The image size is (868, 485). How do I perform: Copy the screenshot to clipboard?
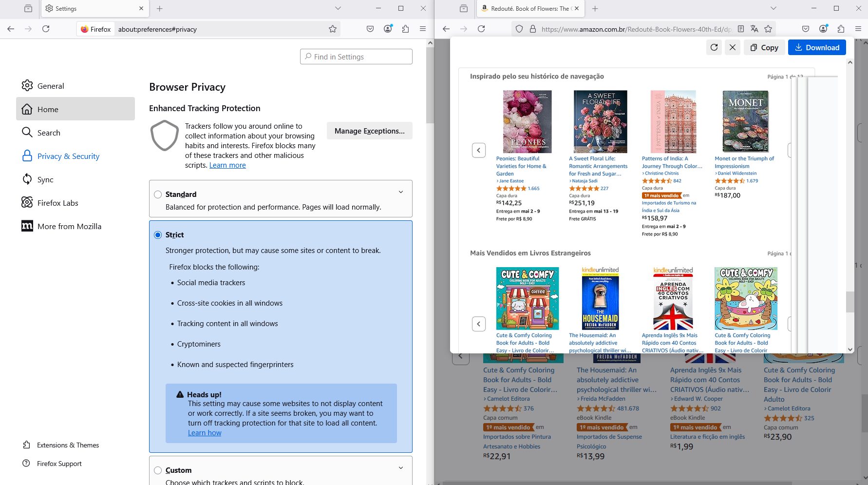764,47
